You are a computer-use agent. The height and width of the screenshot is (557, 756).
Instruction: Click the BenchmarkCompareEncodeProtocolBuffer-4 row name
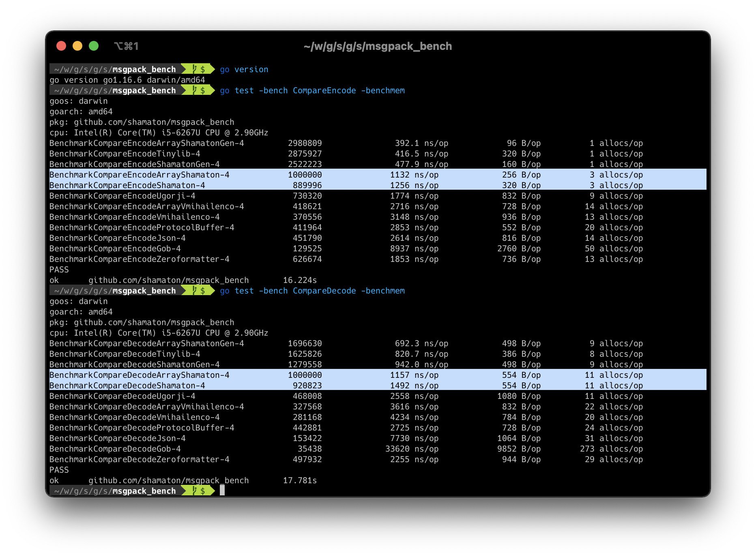tap(142, 227)
